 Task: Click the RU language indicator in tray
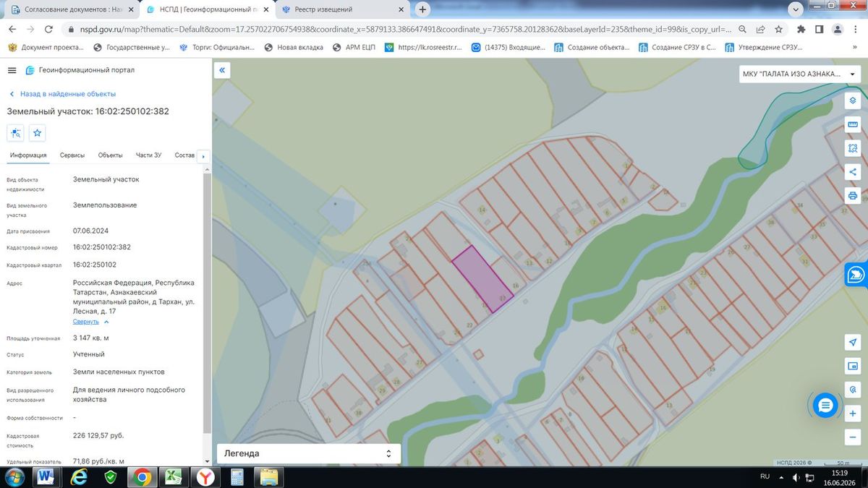(765, 477)
